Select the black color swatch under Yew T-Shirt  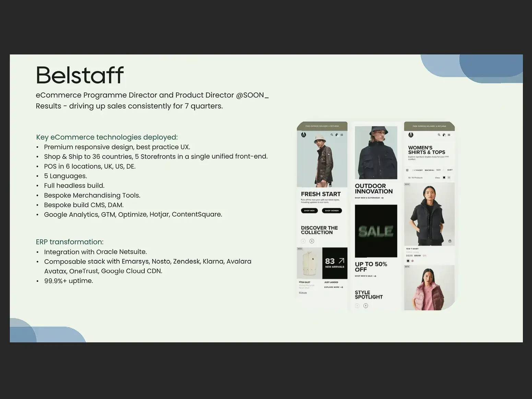[x=408, y=261]
